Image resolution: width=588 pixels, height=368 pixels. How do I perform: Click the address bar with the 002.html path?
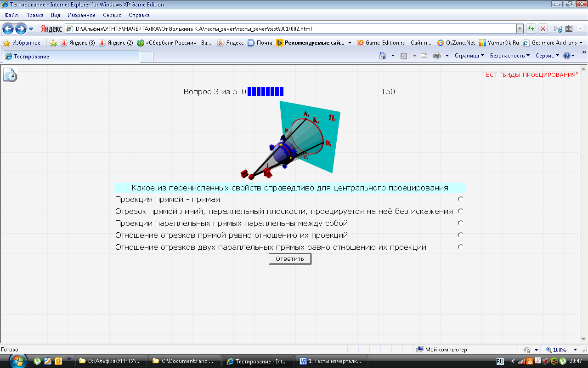click(290, 29)
